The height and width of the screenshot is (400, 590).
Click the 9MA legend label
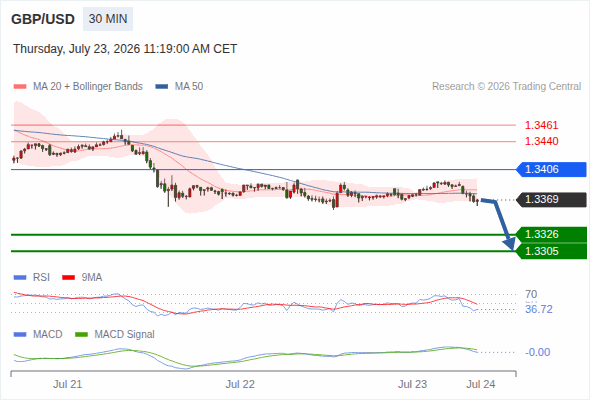pyautogui.click(x=92, y=278)
